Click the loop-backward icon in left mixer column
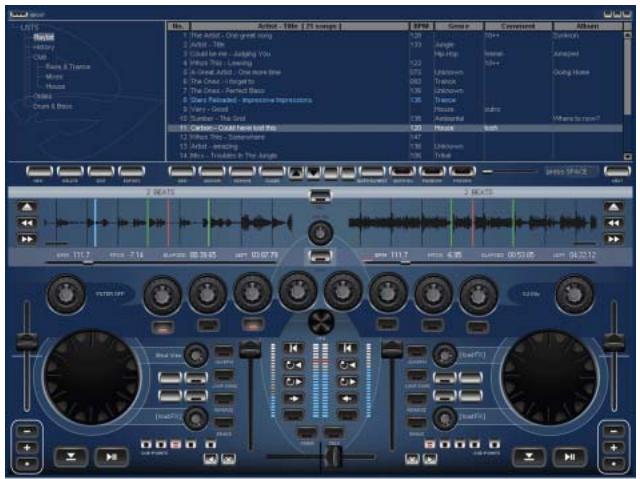The image size is (640, 479). pos(293,365)
